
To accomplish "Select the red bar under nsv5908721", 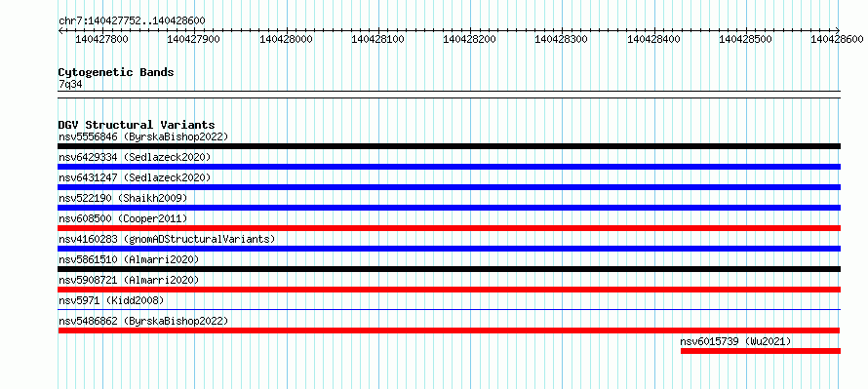I will (x=449, y=290).
